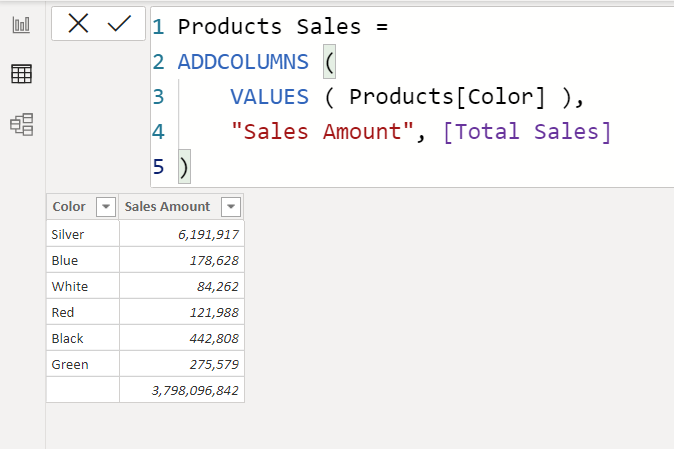Click the 3,798,096,842 blank-color sales value
This screenshot has height=449, width=674.
coord(195,391)
